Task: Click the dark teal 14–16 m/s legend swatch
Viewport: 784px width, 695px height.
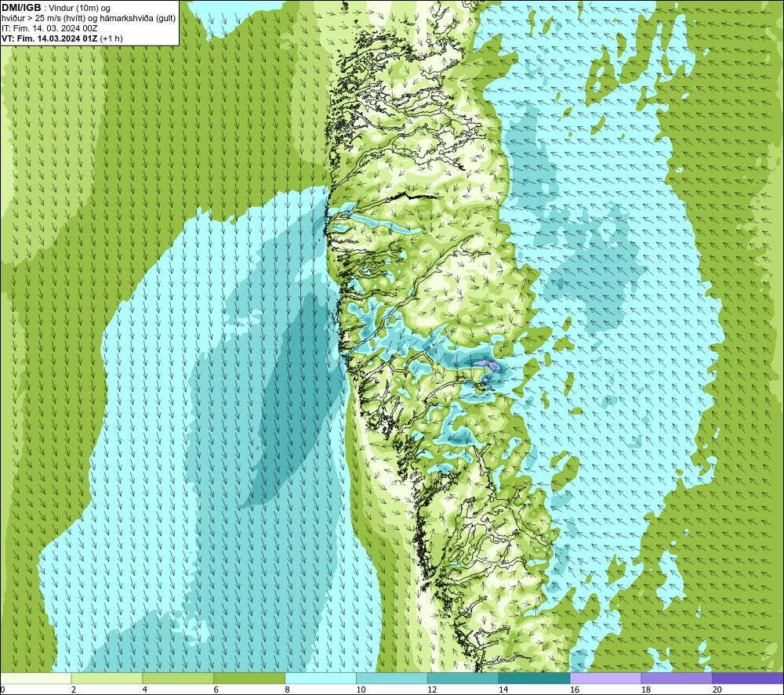Action: [x=534, y=679]
